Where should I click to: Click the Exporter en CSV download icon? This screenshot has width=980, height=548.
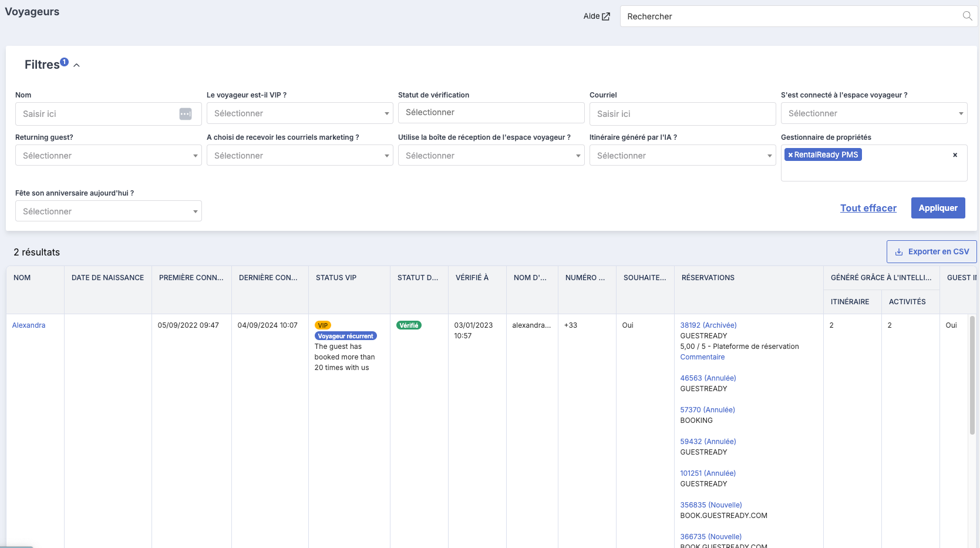[x=899, y=252]
